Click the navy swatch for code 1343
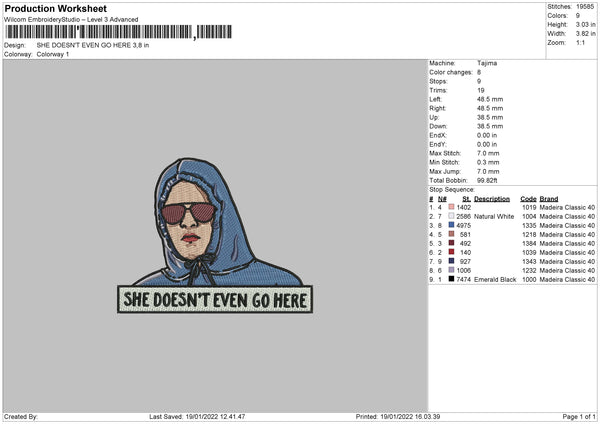 point(452,261)
